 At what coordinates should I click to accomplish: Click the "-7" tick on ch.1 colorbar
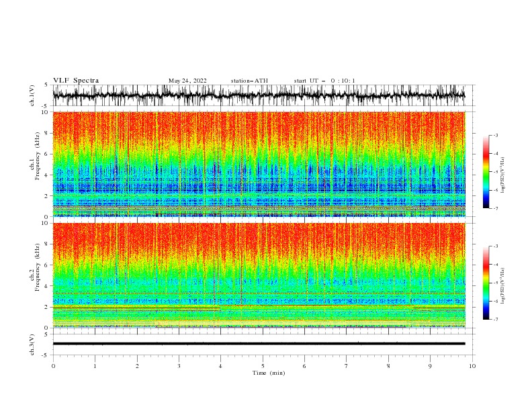(496, 208)
